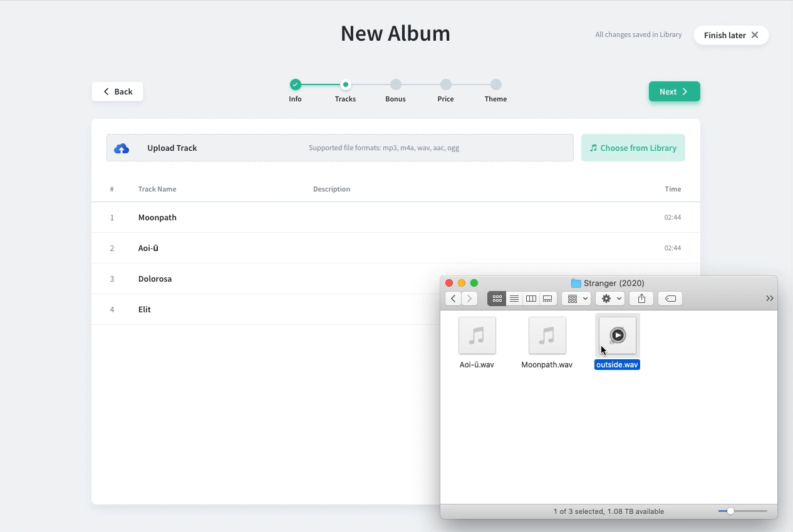The height and width of the screenshot is (532, 793).
Task: Click Choose from Library button
Action: point(633,148)
